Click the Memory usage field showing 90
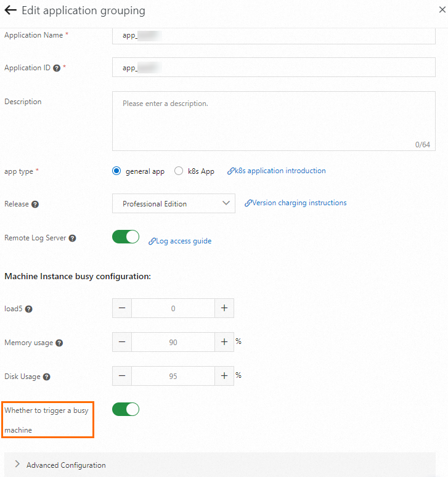 [173, 342]
